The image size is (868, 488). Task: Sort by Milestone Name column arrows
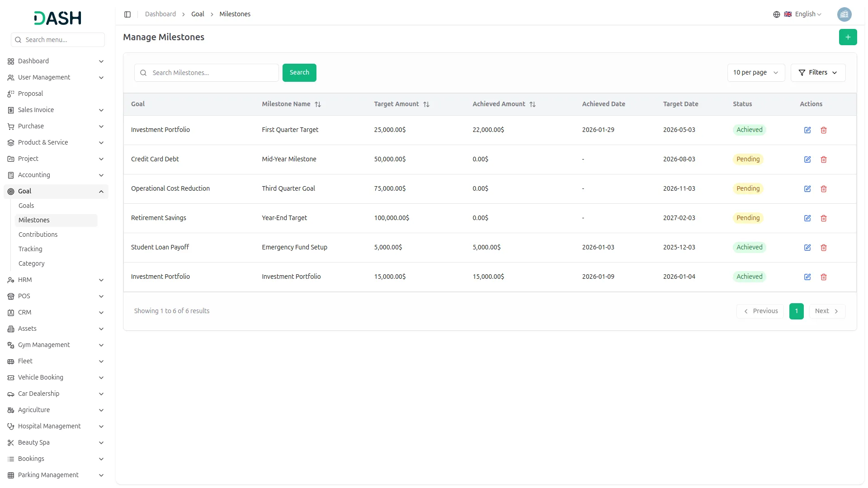point(318,104)
